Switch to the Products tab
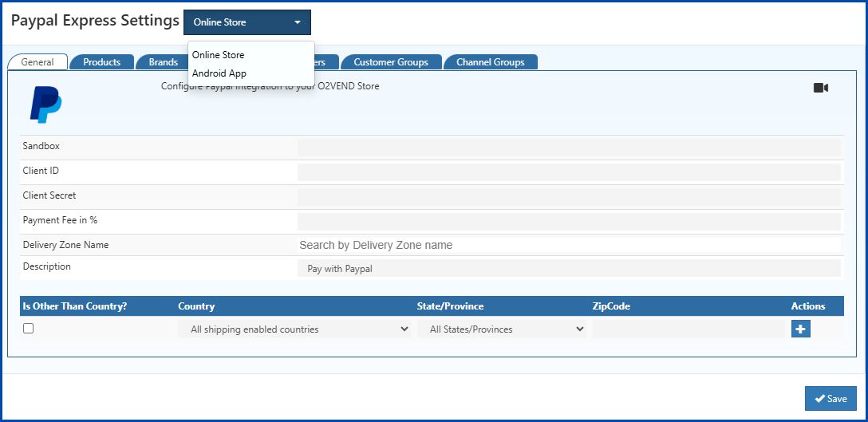The height and width of the screenshot is (422, 868). click(102, 62)
